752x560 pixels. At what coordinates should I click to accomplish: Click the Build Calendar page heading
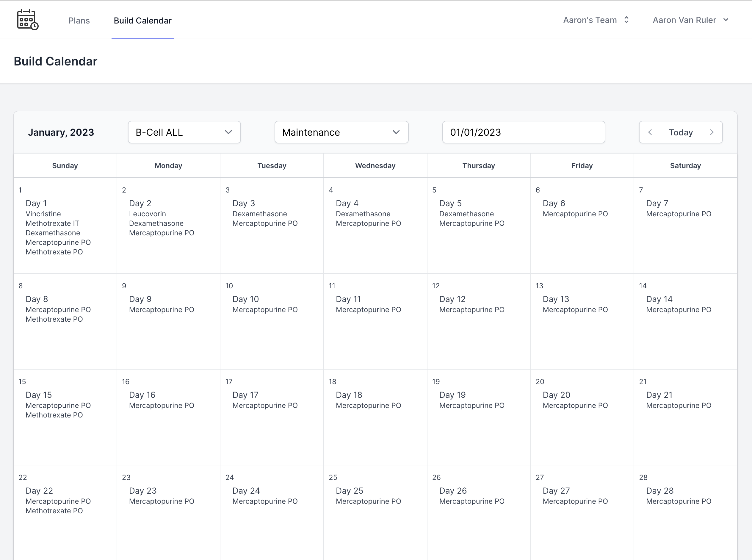[x=55, y=61]
